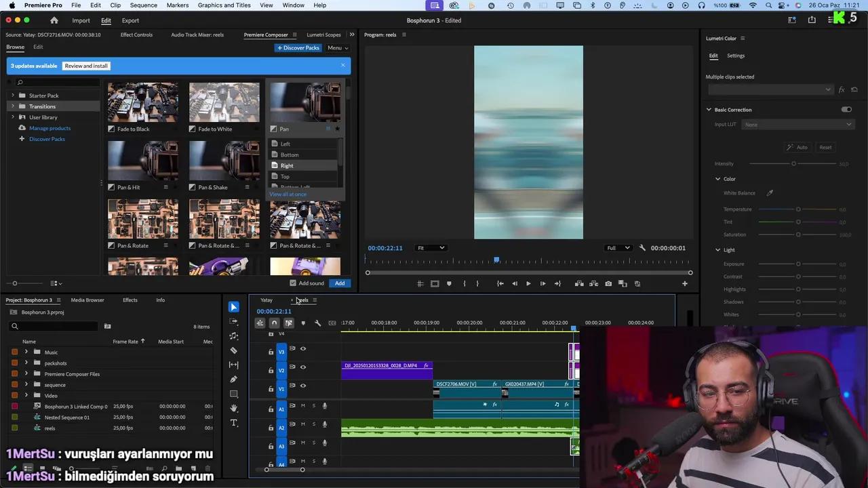The width and height of the screenshot is (868, 488).
Task: Toggle V2 track output eye
Action: [x=303, y=367]
